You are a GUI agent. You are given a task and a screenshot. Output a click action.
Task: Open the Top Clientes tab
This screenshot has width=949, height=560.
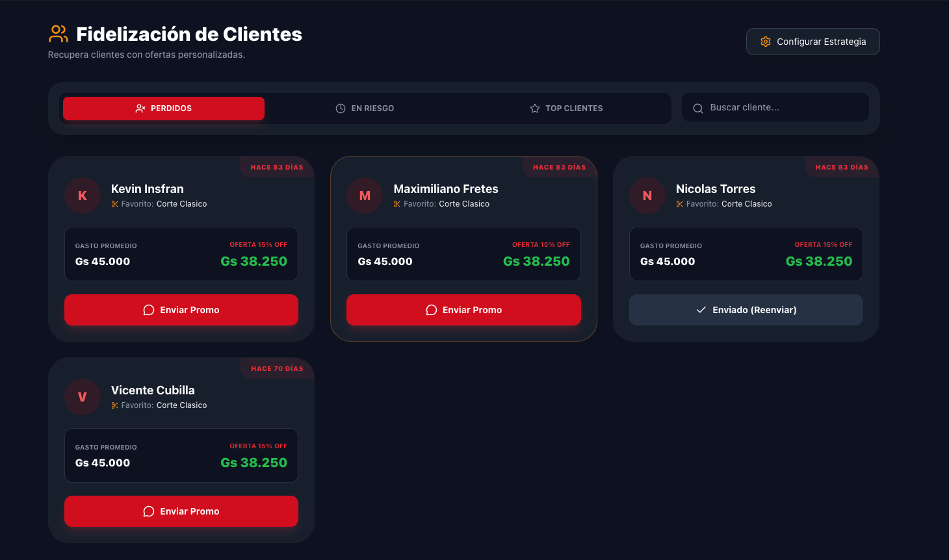566,108
